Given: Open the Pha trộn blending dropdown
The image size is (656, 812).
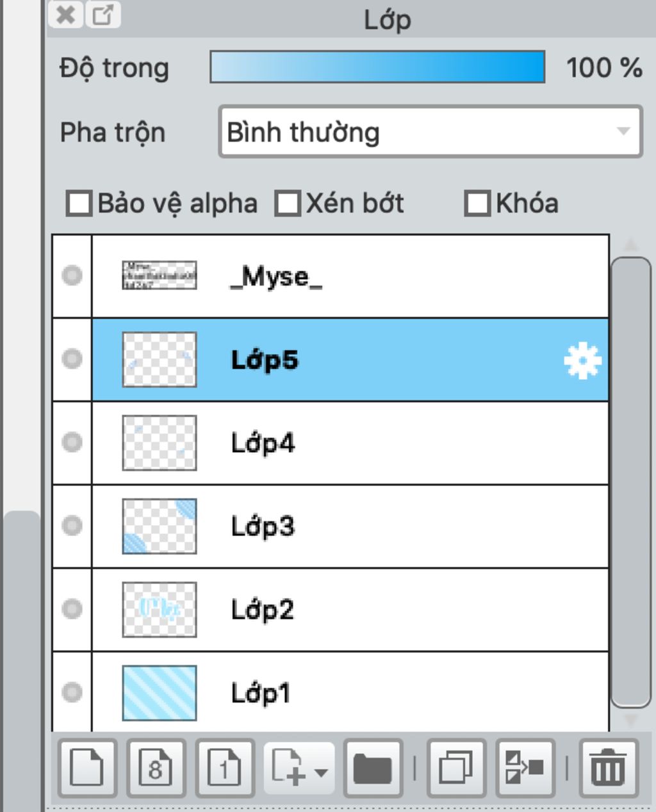Looking at the screenshot, I should (x=430, y=132).
